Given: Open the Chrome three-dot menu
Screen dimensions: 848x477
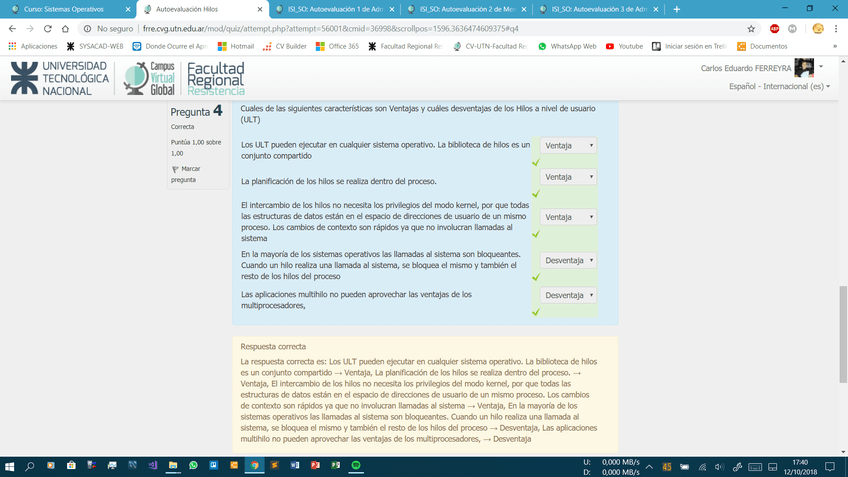Looking at the screenshot, I should coord(835,29).
